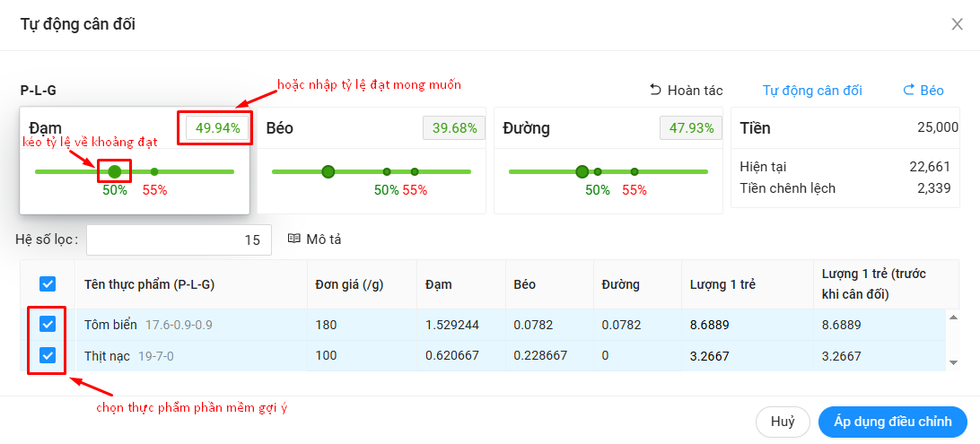Image resolution: width=980 pixels, height=444 pixels.
Task: Click the Hệ số lọc input field
Action: [179, 239]
